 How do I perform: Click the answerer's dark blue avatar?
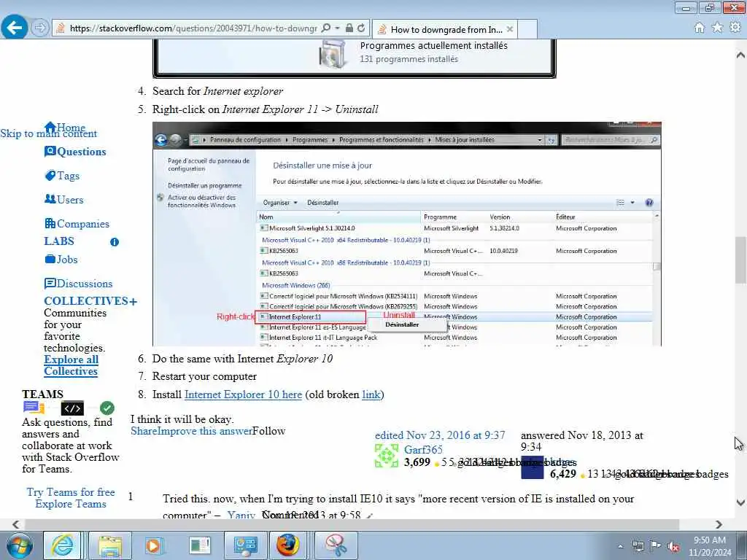pos(532,467)
